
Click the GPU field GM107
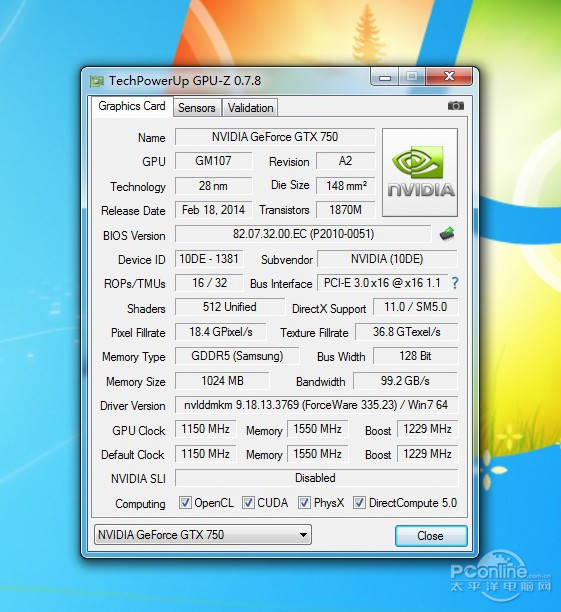(x=213, y=161)
